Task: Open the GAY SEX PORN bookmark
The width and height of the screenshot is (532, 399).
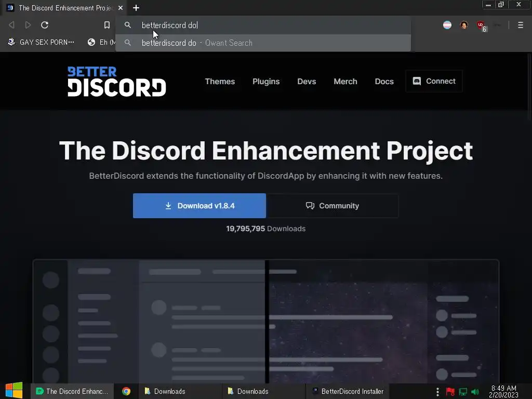Action: click(41, 42)
